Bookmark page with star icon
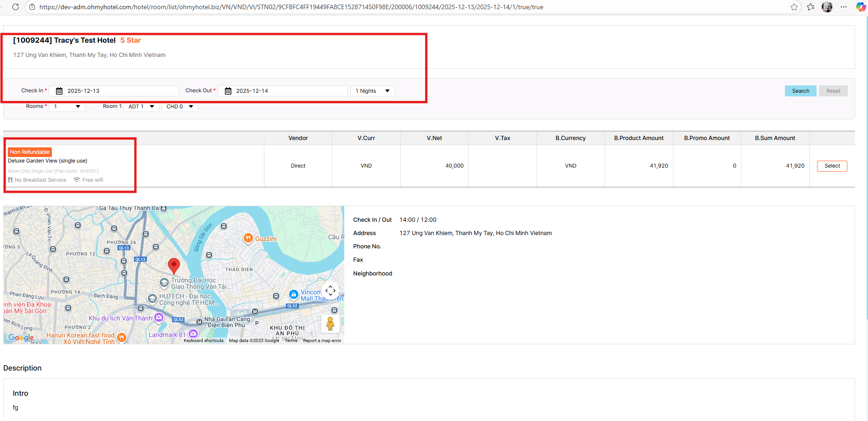The height and width of the screenshot is (421, 868). tap(794, 7)
